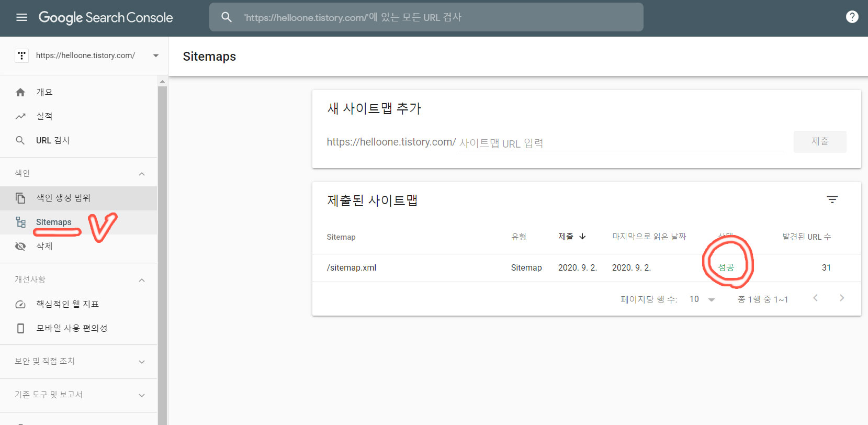Sort by the Sitemap column header
This screenshot has height=425, width=868.
[x=341, y=237]
